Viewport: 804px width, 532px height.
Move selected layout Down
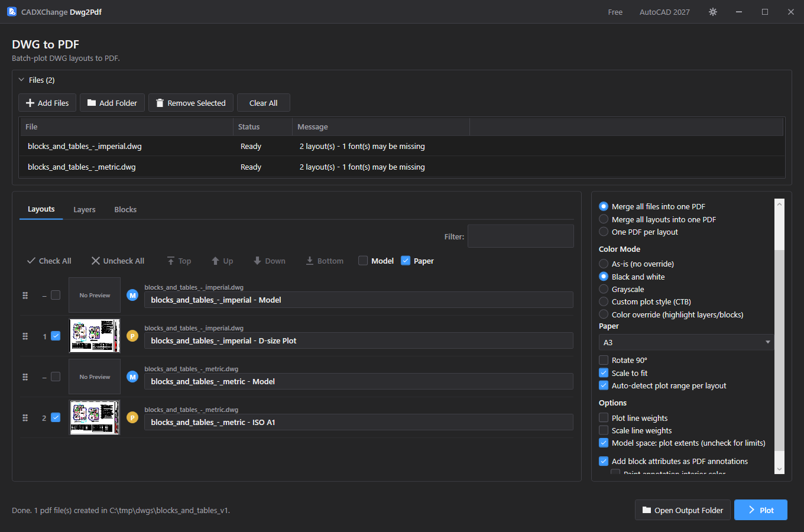[269, 261]
